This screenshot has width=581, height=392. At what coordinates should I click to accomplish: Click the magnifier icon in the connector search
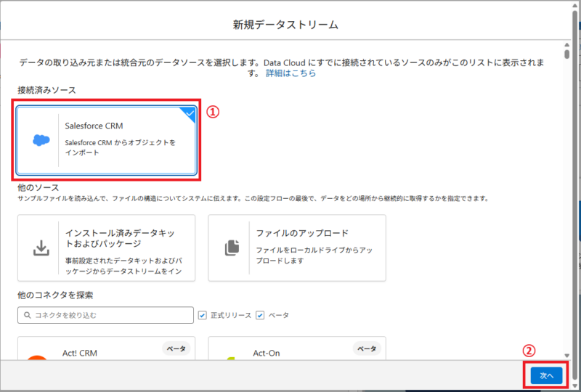click(x=28, y=315)
